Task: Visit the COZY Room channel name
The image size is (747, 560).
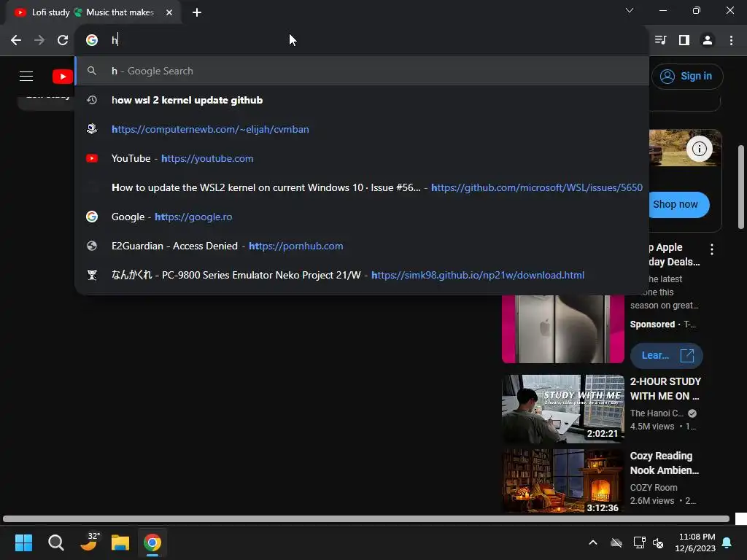Action: pyautogui.click(x=654, y=488)
